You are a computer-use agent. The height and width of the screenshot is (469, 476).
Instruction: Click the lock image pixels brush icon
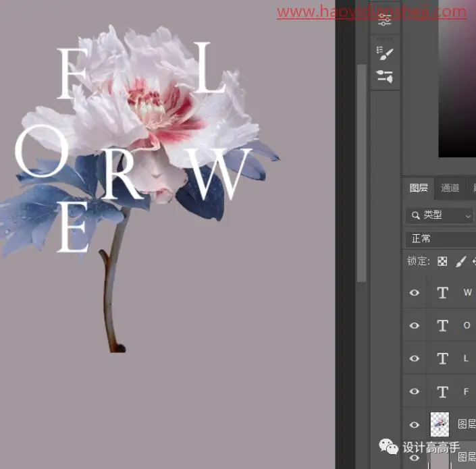pos(460,261)
